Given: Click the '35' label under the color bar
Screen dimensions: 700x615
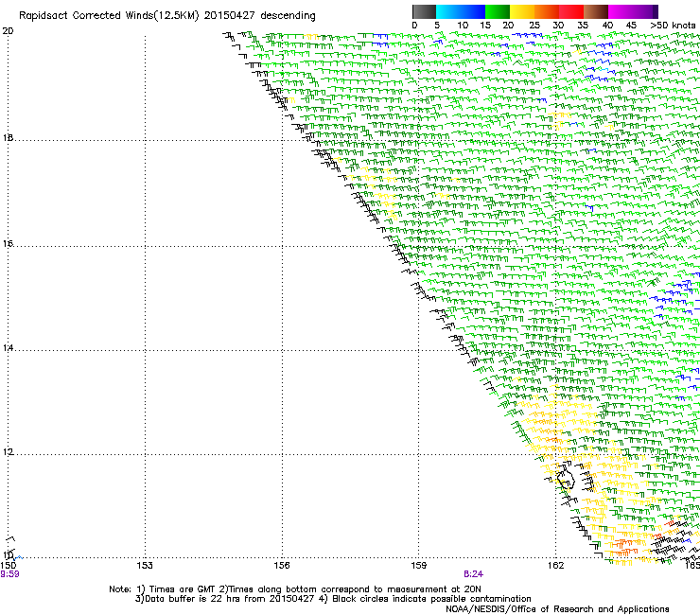Looking at the screenshot, I should (583, 26).
